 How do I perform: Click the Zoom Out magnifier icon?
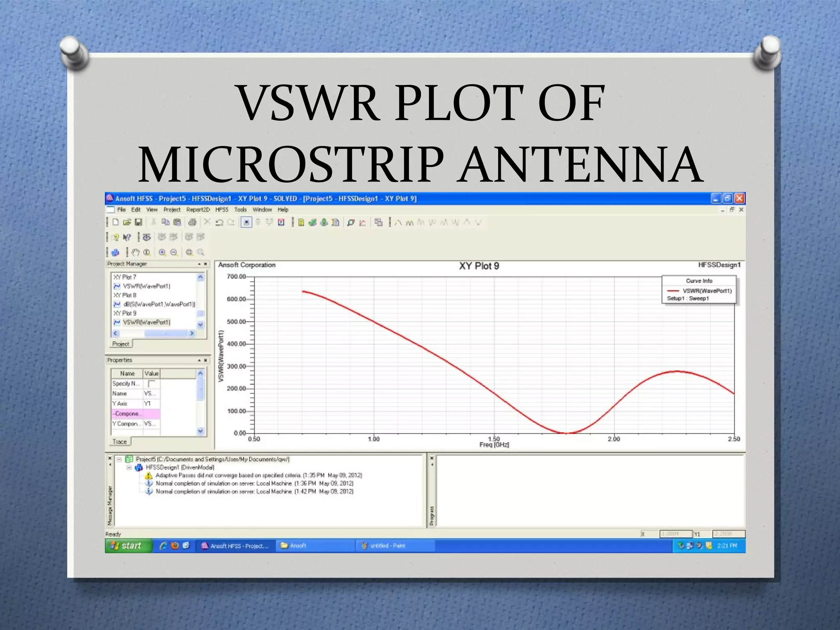(x=174, y=252)
